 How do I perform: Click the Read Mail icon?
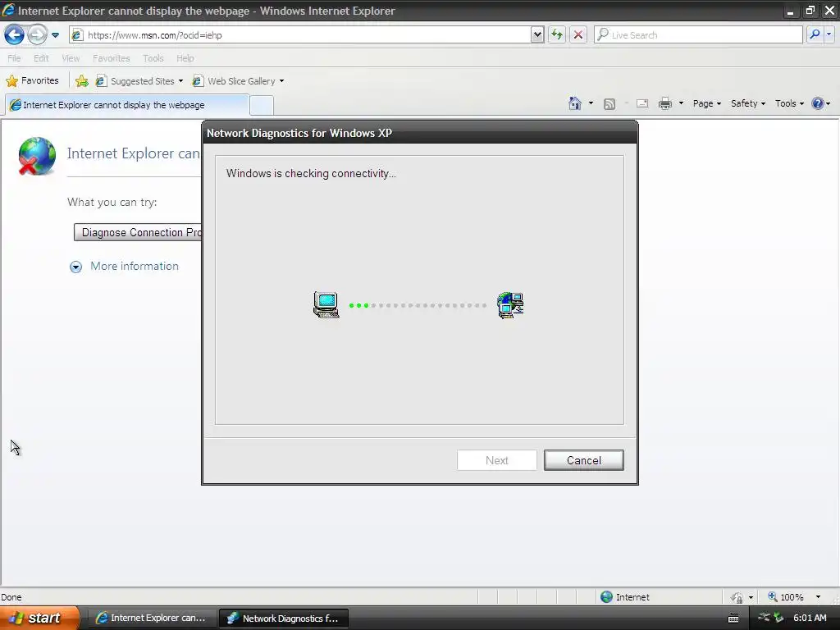point(642,103)
